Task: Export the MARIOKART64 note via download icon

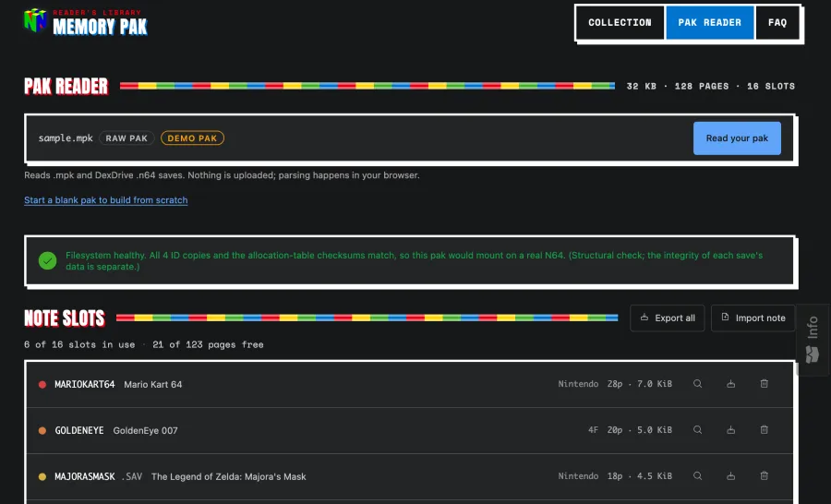Action: click(731, 384)
